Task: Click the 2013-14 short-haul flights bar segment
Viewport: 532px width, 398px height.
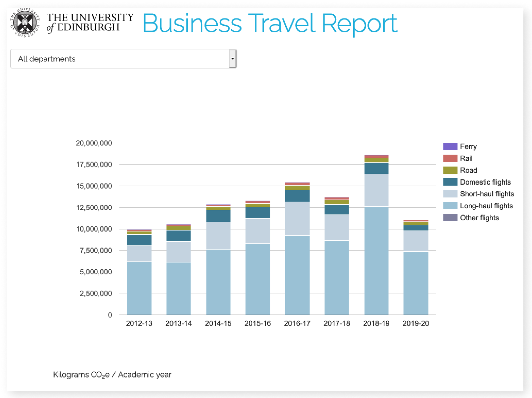Action: 179,252
